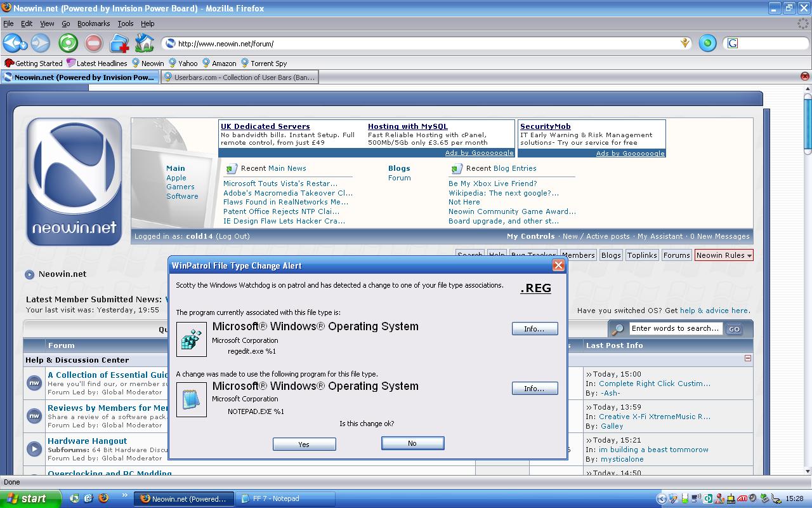The width and height of the screenshot is (812, 508).
Task: Open the Help menu
Action: (148, 23)
